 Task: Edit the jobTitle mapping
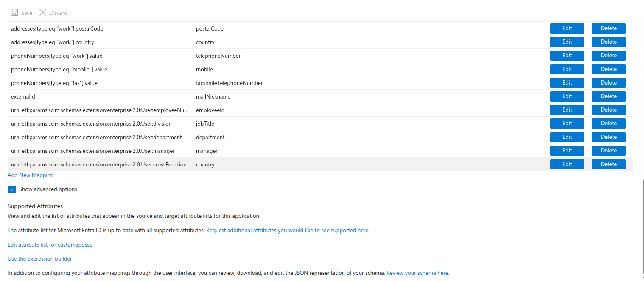click(567, 124)
